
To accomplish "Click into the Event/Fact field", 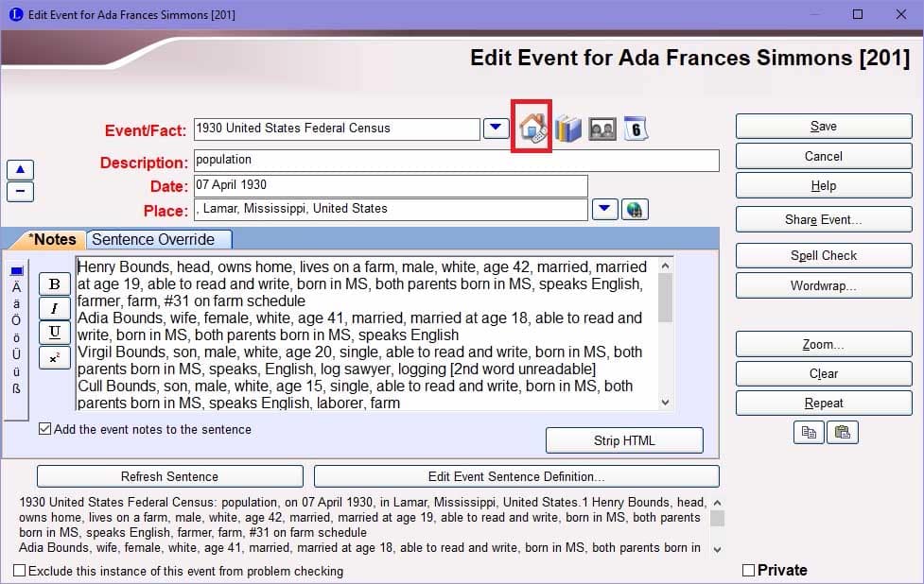I will pyautogui.click(x=337, y=129).
